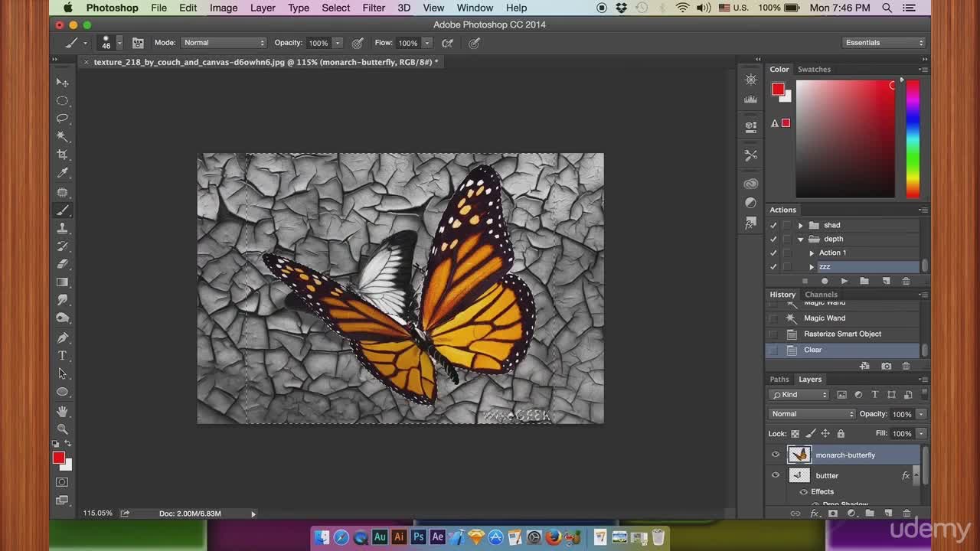Viewport: 980px width, 551px height.
Task: Select the Clone Stamp tool
Action: point(63,228)
